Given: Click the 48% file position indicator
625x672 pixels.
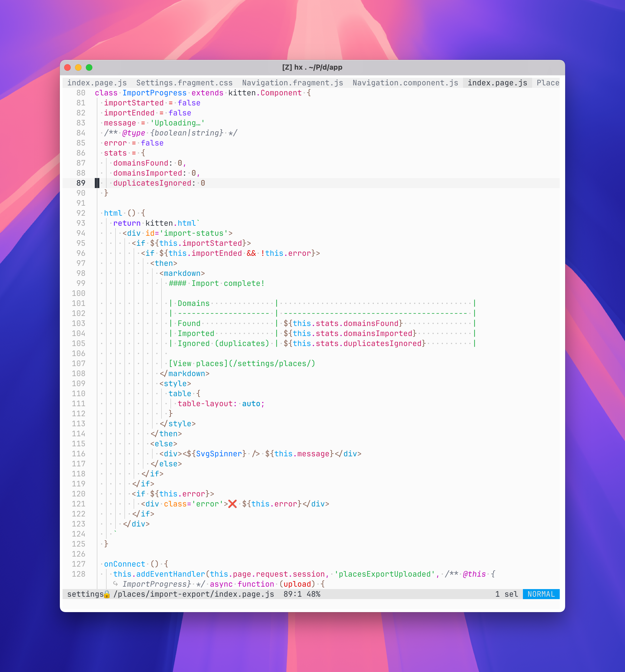Looking at the screenshot, I should click(314, 594).
